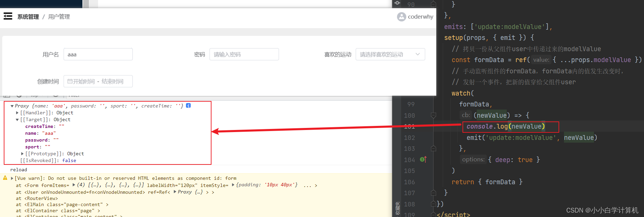Expand the Proxy {…} ref value

tap(175, 192)
